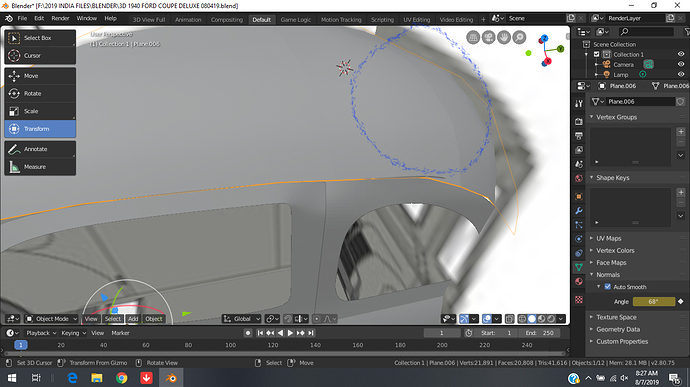Screen dimensions: 690x387
Task: Jump to the last frame
Action: tap(311, 333)
